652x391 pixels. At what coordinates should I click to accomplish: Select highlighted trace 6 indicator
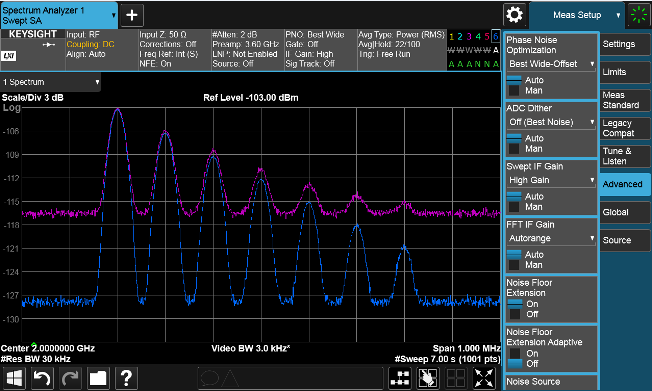click(495, 37)
